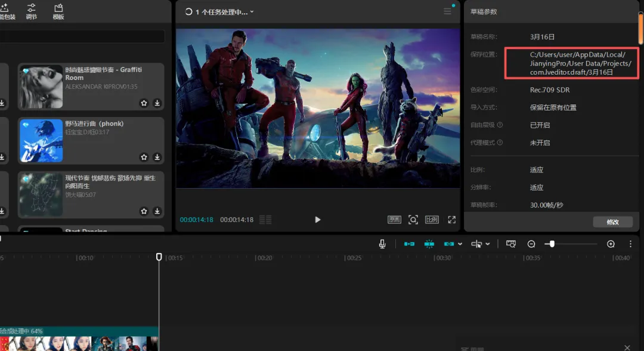
Task: Open the timeline more options menu
Action: 630,244
